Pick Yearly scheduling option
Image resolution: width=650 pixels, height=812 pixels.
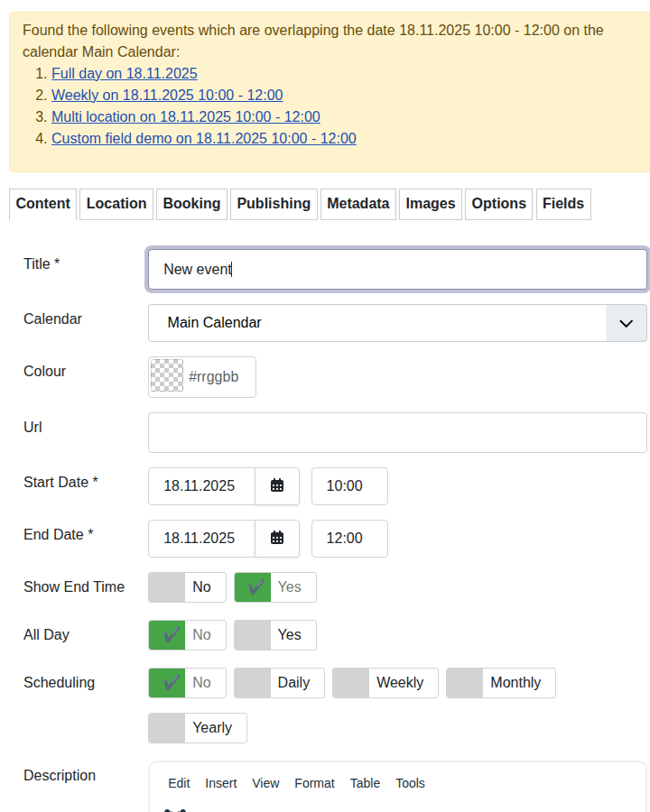197,728
